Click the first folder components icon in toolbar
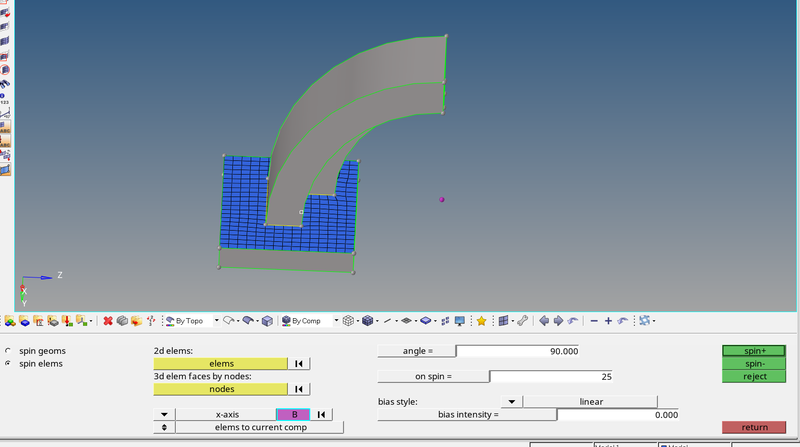The height and width of the screenshot is (447, 800). [x=10, y=321]
